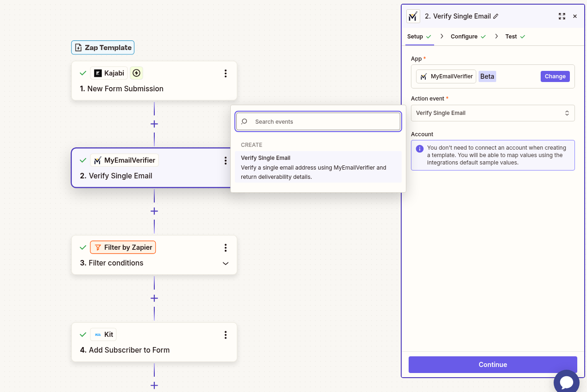The image size is (587, 392).
Task: Click the circled arrow icon beside the Kajabi badge
Action: point(136,73)
